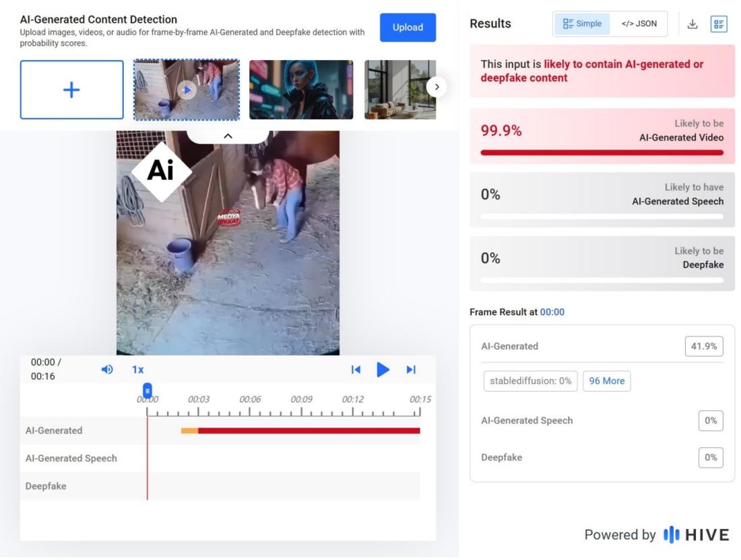Switch to Simple results view
The image size is (741, 560).
[x=581, y=24]
